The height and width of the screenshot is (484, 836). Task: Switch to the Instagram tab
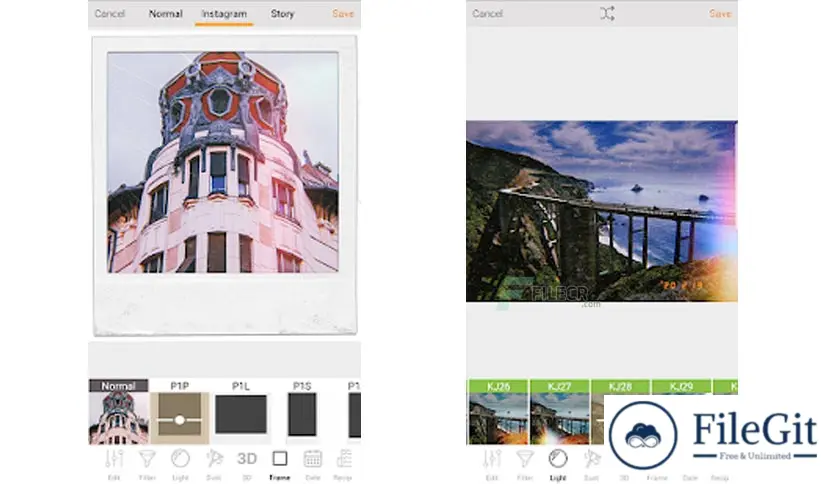[x=224, y=14]
